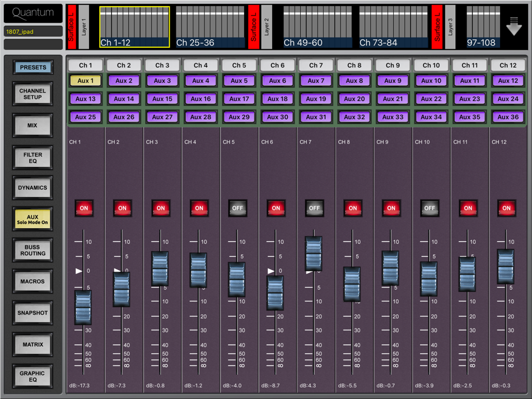Turn off the ON button for CH 3
The height and width of the screenshot is (399, 532).
tap(161, 208)
